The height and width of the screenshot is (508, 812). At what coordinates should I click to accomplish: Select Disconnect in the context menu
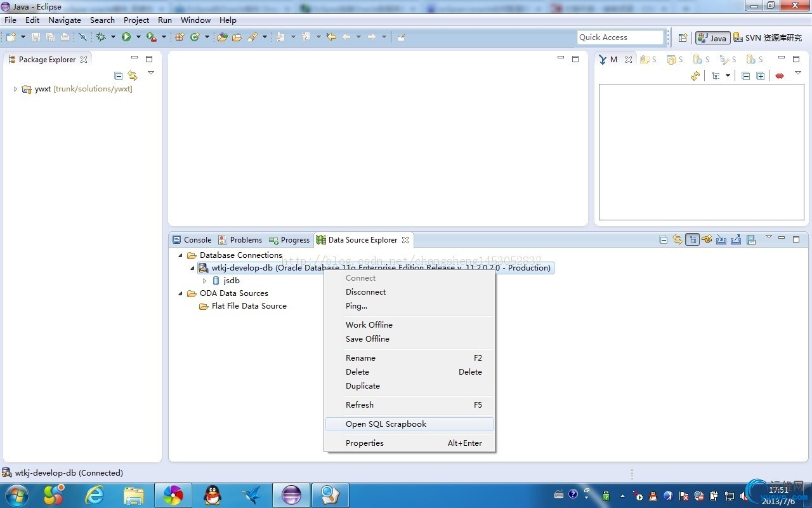pos(409,292)
